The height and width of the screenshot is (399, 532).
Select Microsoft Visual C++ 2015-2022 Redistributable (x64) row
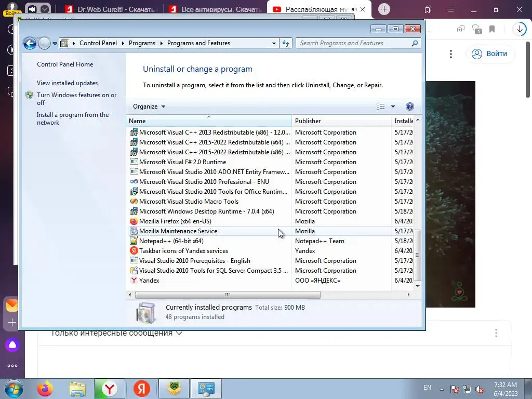270,142
